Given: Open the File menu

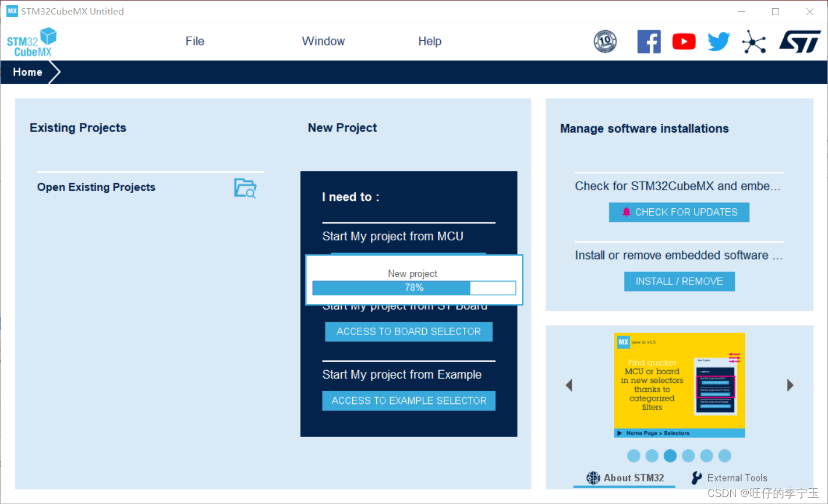Looking at the screenshot, I should 195,41.
